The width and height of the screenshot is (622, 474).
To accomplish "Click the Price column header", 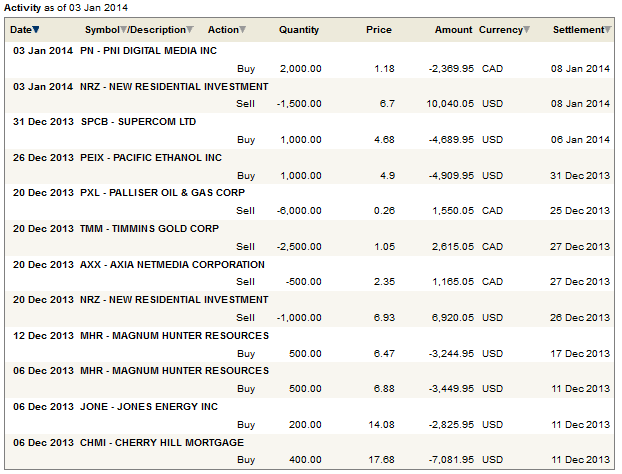I will 379,30.
